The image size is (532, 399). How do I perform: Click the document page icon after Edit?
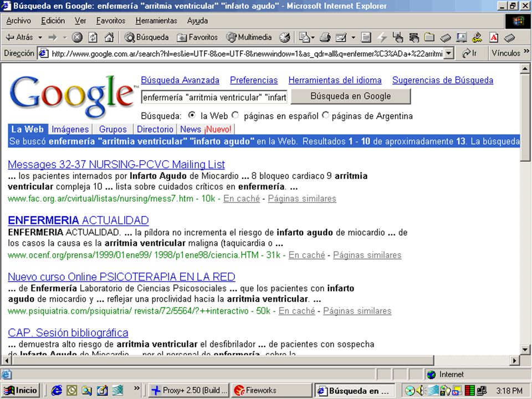(x=366, y=37)
